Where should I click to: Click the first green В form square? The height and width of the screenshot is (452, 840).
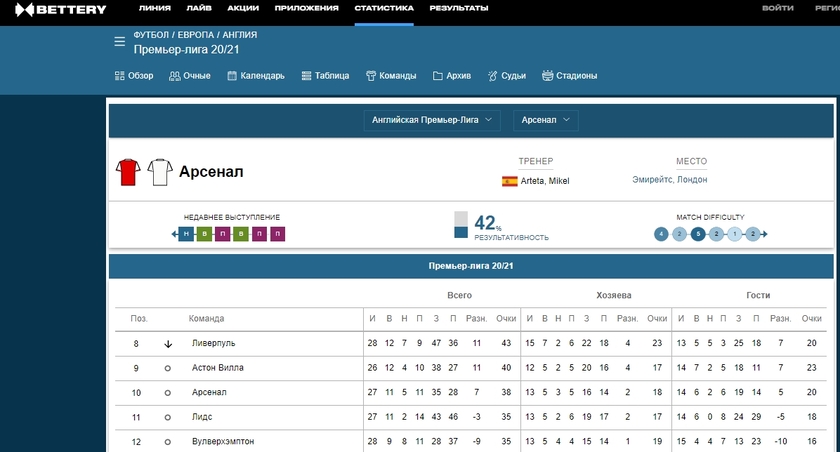coord(204,234)
